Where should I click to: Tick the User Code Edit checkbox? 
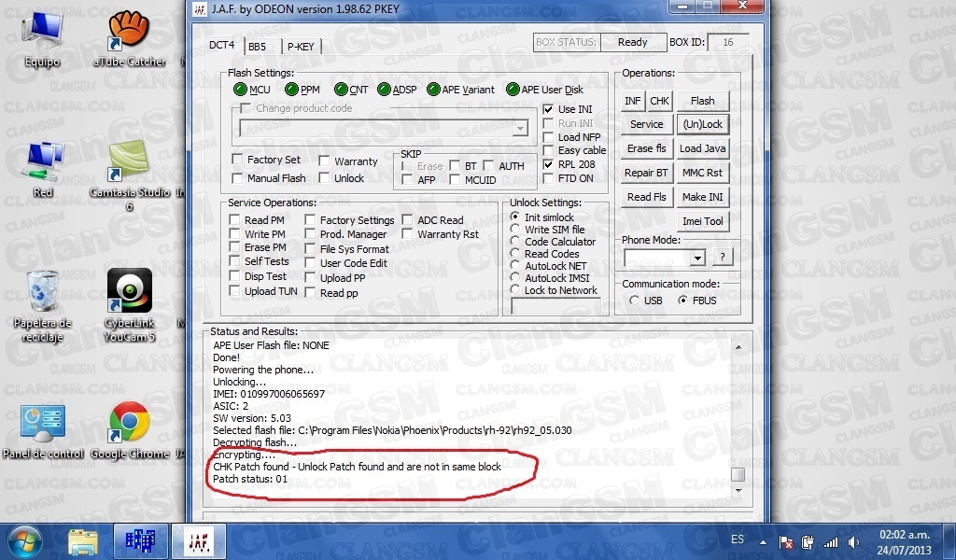[x=310, y=263]
